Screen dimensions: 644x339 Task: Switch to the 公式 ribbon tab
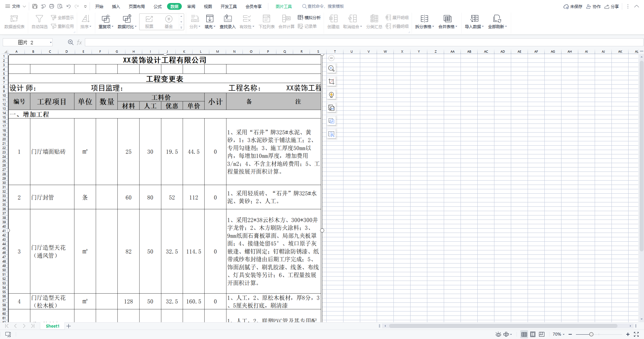[157, 6]
